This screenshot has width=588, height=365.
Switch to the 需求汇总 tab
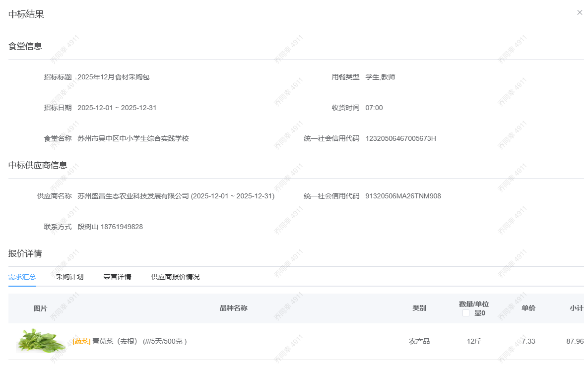click(x=22, y=277)
